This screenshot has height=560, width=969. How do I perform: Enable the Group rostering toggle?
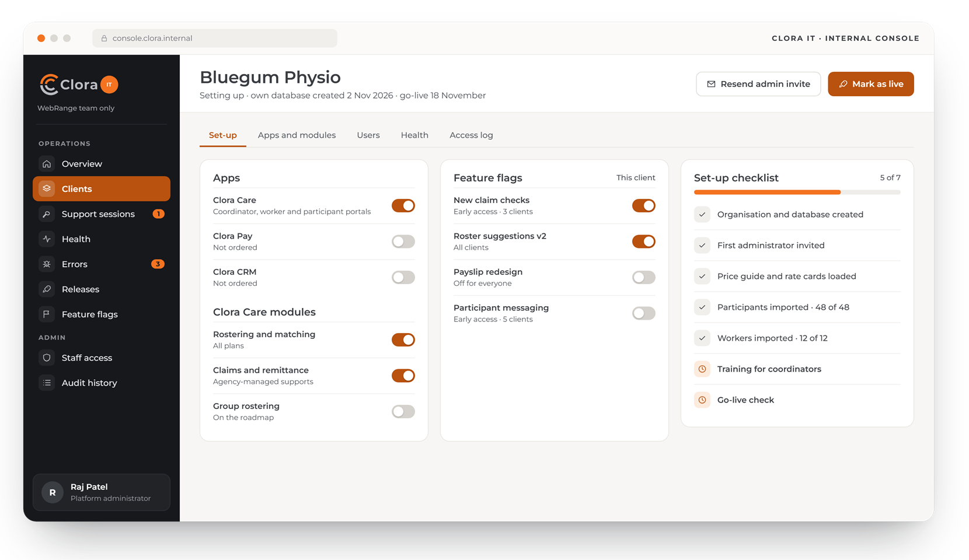pos(403,412)
